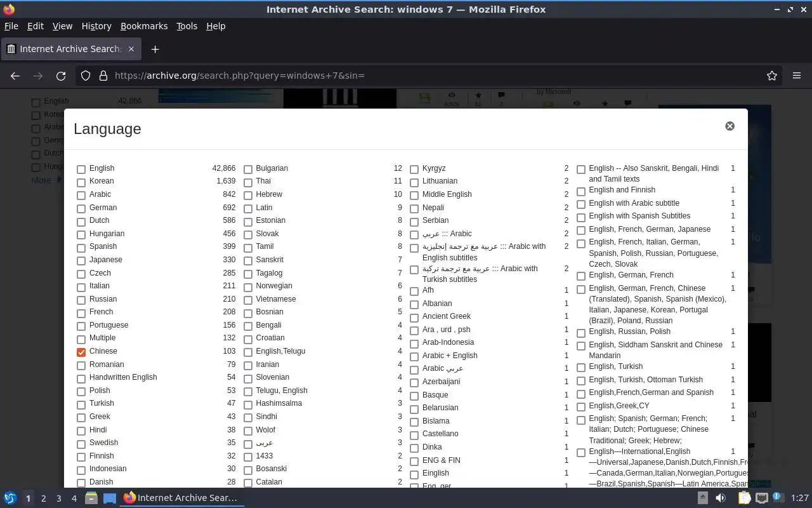Click the Firefox logo in title bar

pos(8,9)
